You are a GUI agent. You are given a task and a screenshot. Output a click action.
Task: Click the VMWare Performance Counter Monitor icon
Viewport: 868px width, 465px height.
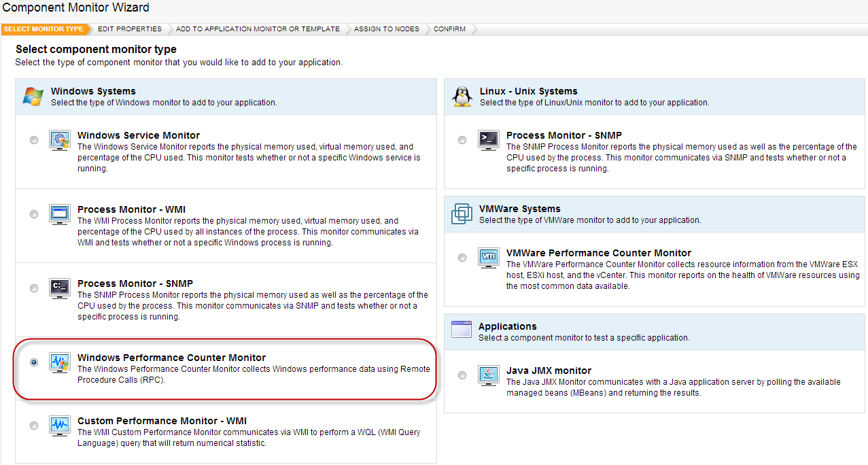click(489, 258)
